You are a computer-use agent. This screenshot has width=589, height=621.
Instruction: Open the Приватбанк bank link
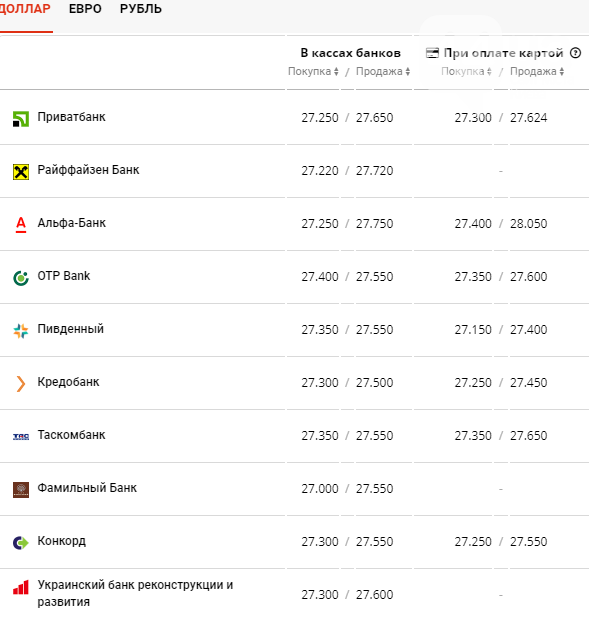tap(71, 117)
